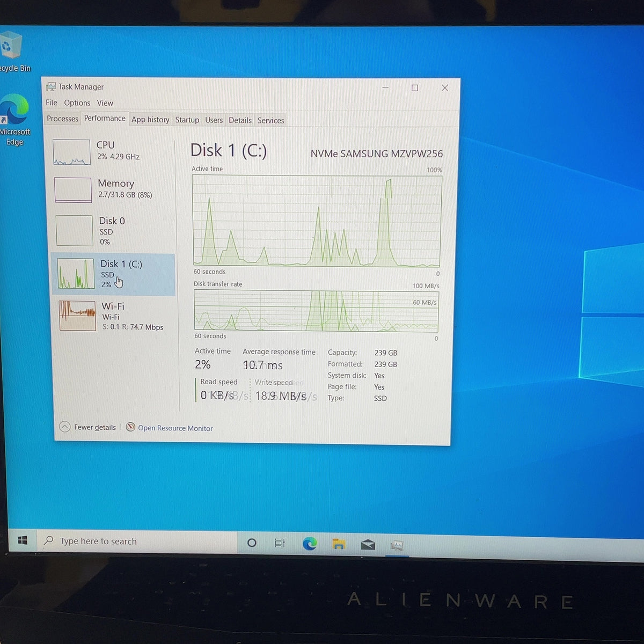Image resolution: width=644 pixels, height=644 pixels.
Task: Open the Options menu
Action: pos(77,103)
